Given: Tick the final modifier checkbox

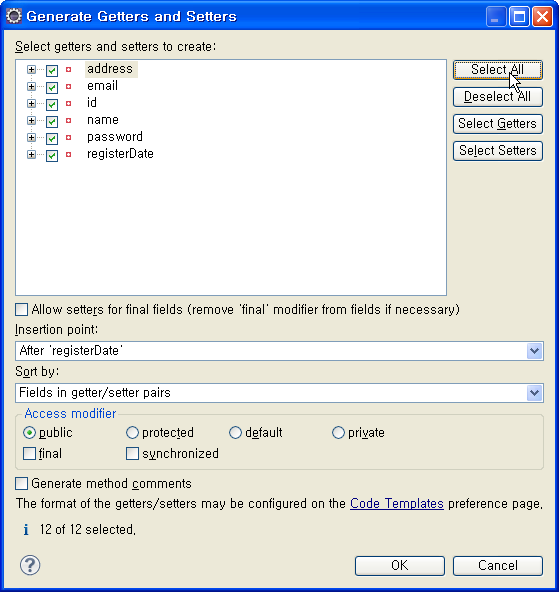Looking at the screenshot, I should click(x=29, y=453).
